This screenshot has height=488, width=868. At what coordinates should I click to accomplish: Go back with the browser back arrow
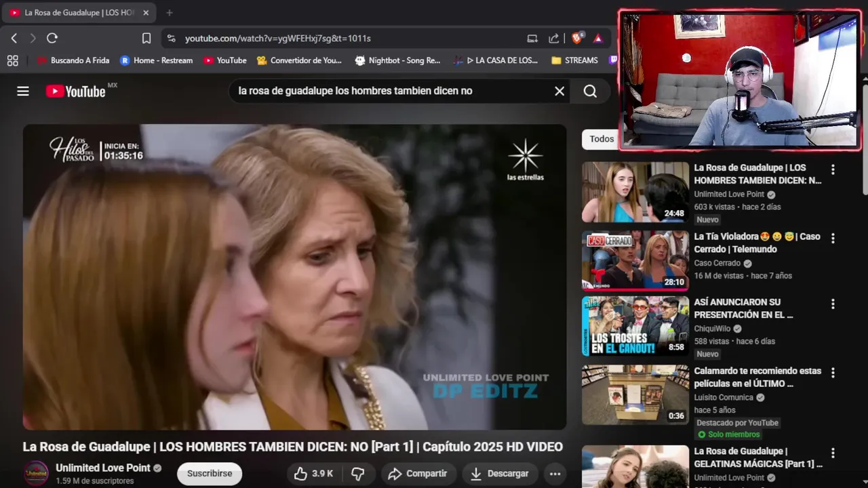[14, 39]
